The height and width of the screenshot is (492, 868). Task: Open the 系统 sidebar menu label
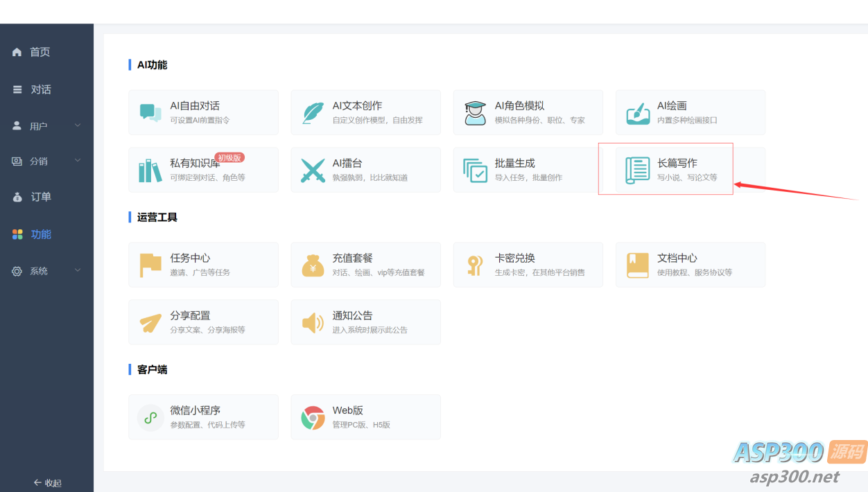pos(39,271)
